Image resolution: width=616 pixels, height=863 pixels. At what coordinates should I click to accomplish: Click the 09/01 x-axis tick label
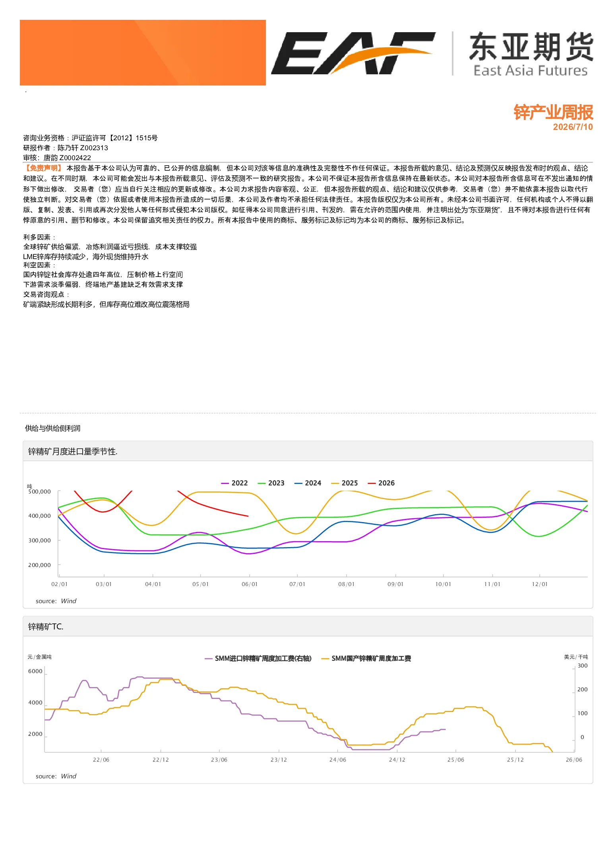(x=395, y=584)
